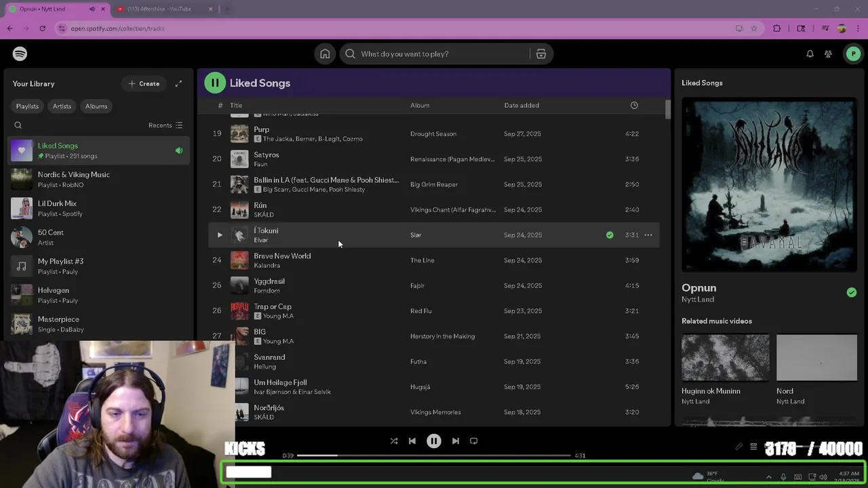The width and height of the screenshot is (868, 488).
Task: Select the Yggdrasil track by Forndom
Action: pos(434,285)
